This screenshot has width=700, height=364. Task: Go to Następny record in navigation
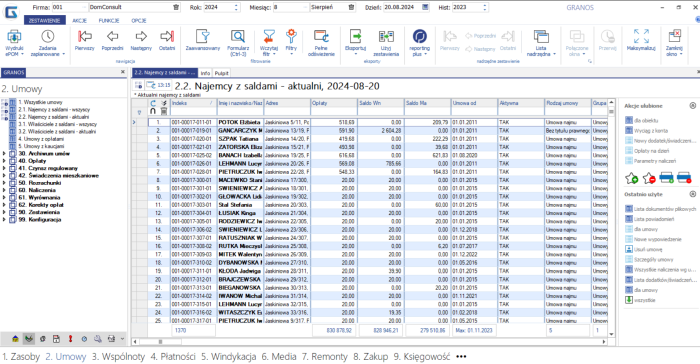(141, 40)
